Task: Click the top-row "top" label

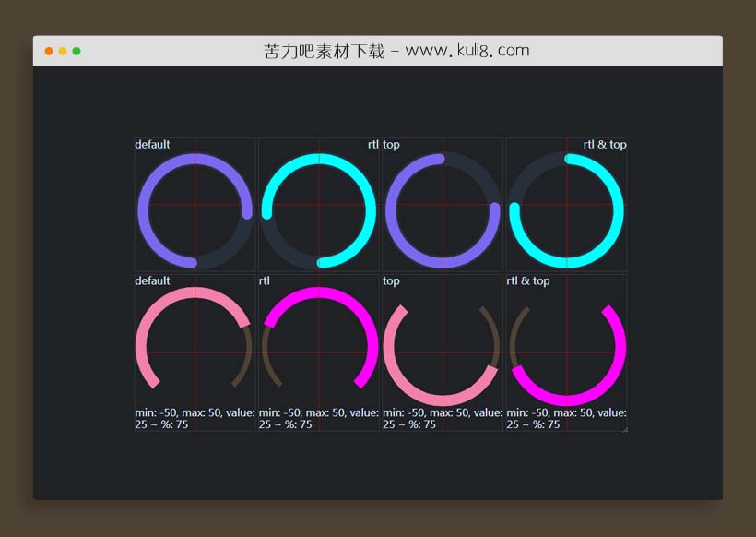Action: click(391, 145)
